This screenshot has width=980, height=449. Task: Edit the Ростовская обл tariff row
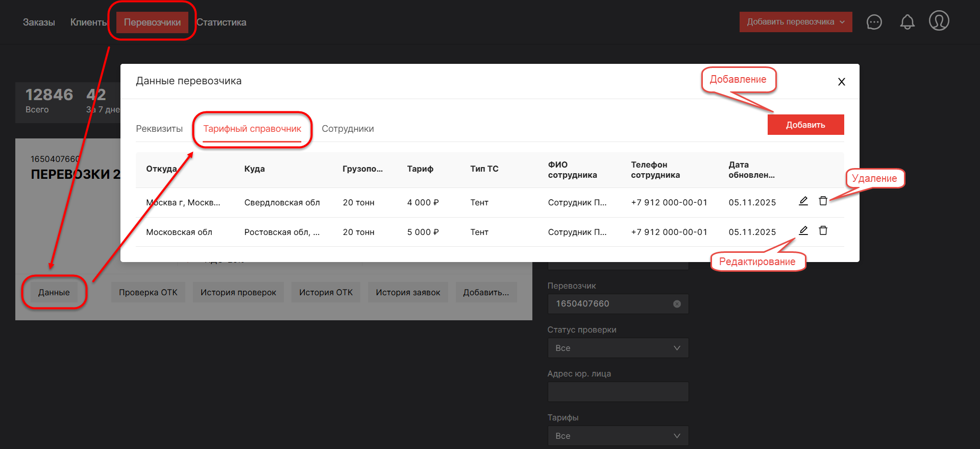coord(803,231)
